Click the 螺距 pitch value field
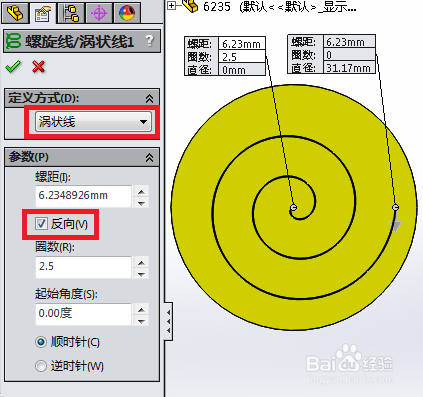The image size is (423, 397). [x=83, y=196]
